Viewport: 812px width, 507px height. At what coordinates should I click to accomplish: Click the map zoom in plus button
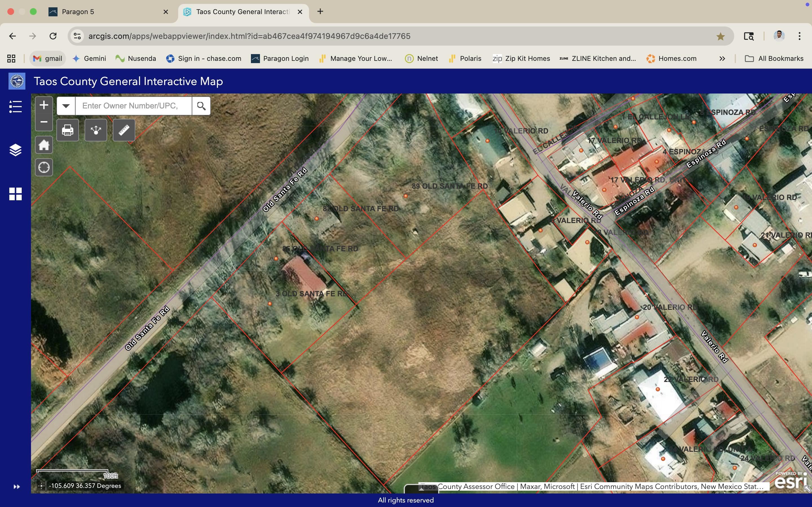[x=44, y=105]
